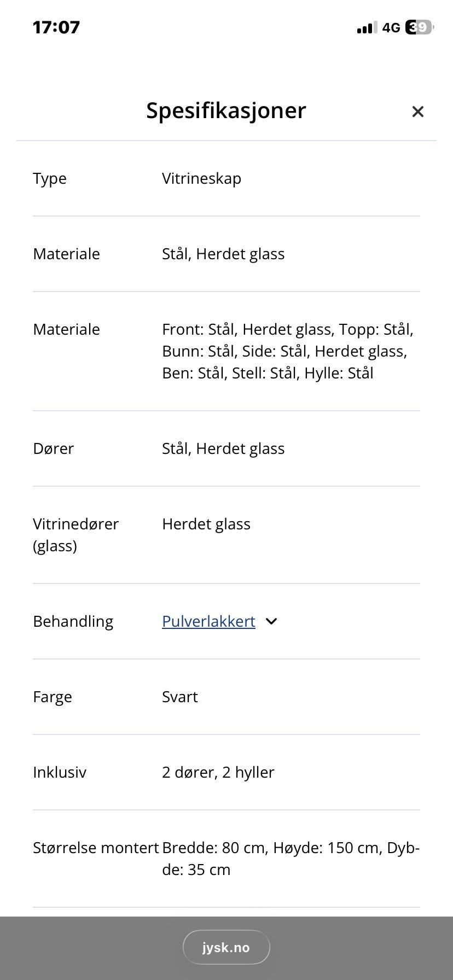Click the Vitrineskap value text

click(201, 178)
